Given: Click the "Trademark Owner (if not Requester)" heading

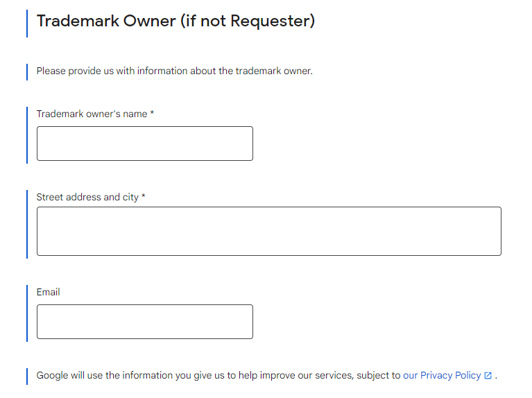Looking at the screenshot, I should pyautogui.click(x=175, y=21).
